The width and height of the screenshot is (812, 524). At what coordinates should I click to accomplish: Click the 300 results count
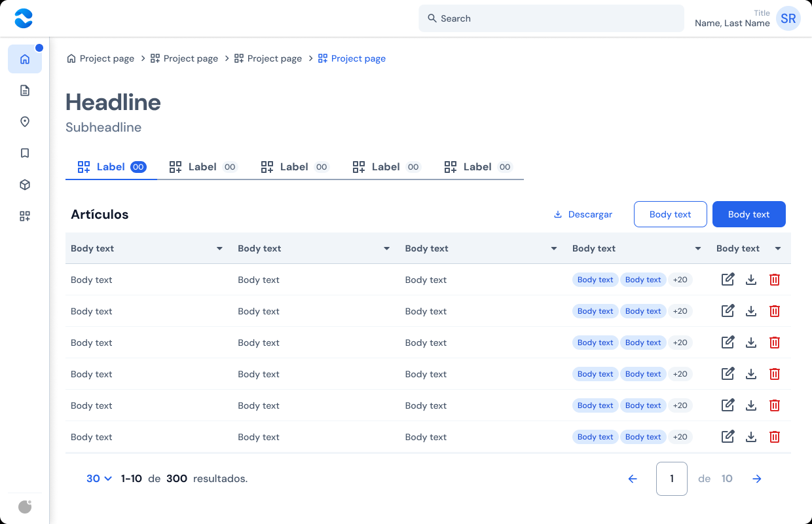(177, 479)
